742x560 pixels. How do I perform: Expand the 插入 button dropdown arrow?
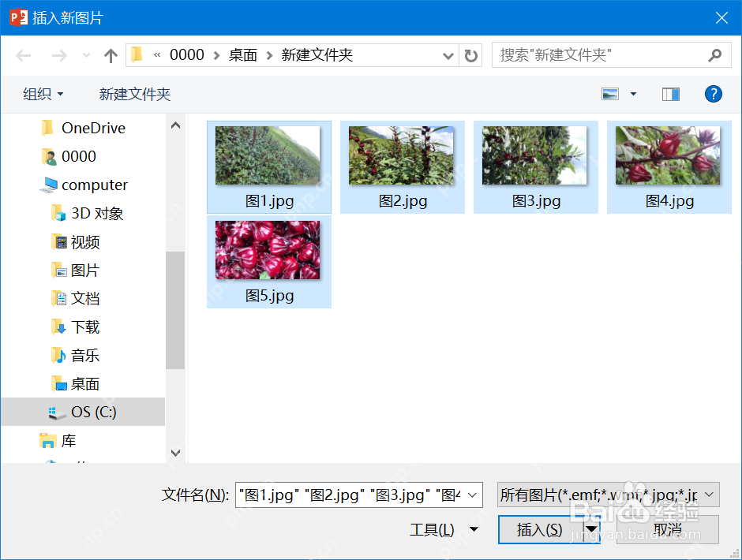[591, 529]
